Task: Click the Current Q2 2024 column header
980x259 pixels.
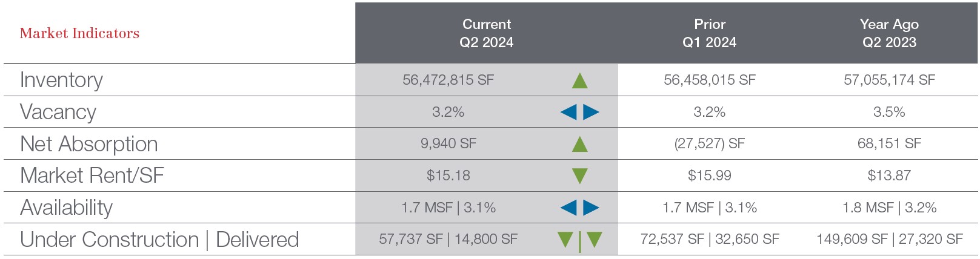Action: point(486,33)
